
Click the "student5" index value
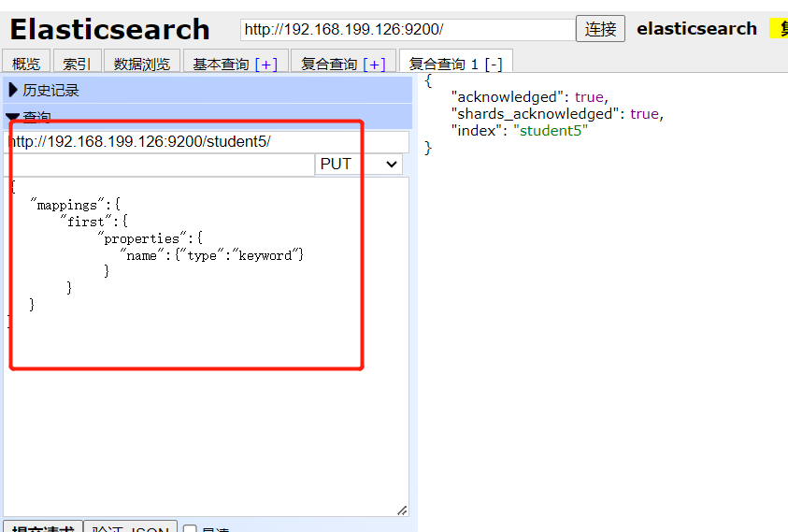tap(551, 131)
